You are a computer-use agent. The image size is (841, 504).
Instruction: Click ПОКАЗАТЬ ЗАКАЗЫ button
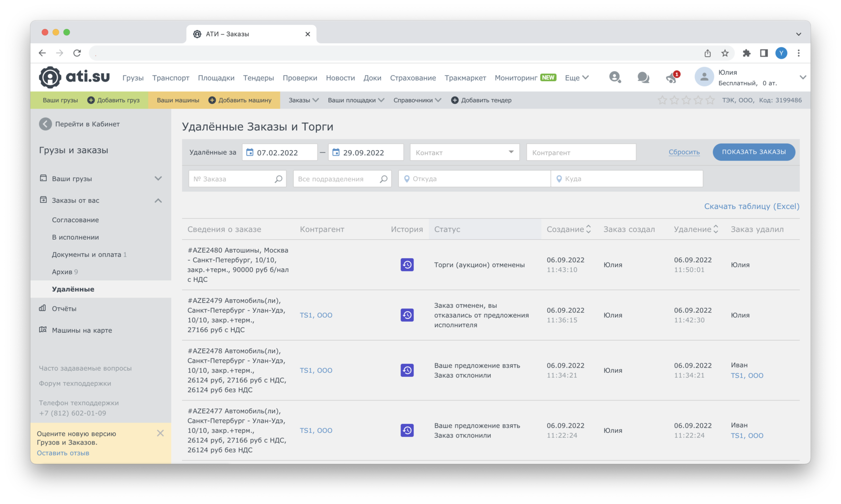pyautogui.click(x=754, y=152)
